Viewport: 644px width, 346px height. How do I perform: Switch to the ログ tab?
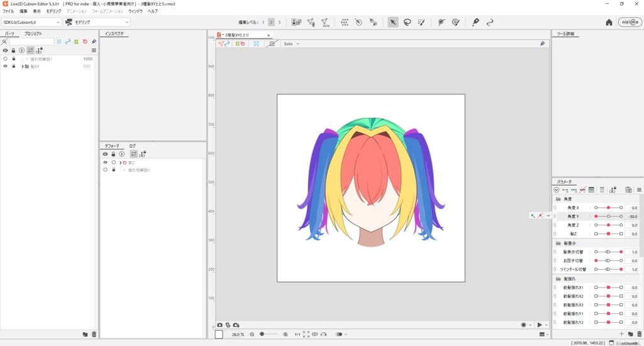[132, 145]
